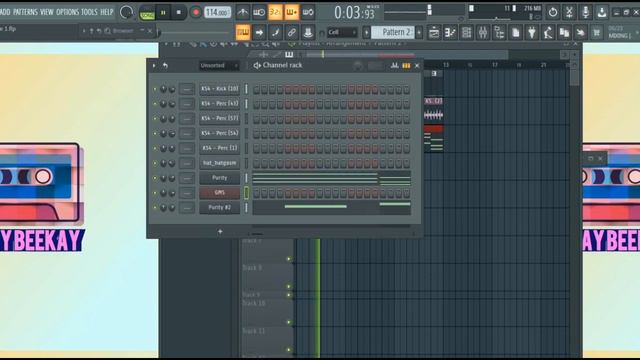Mute the Purity #2 channel
Viewport: 640px width, 360px height.
tap(155, 207)
